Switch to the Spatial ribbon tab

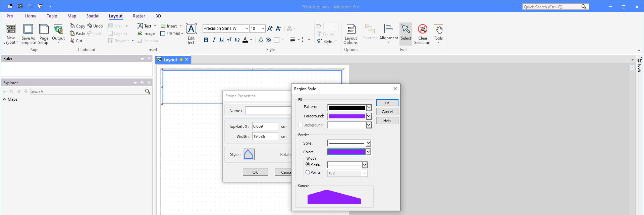click(x=93, y=16)
